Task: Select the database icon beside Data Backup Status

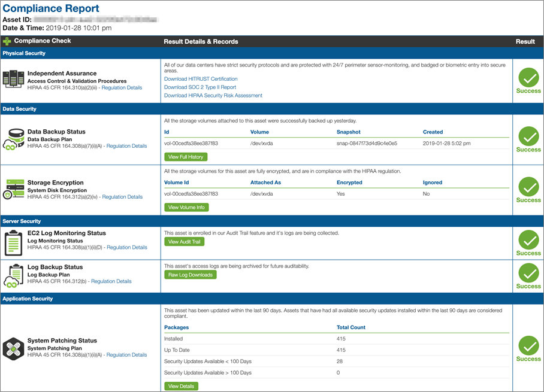Action: click(13, 139)
